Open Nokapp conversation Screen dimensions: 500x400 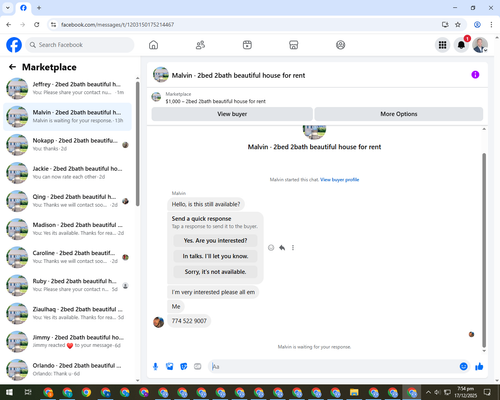click(x=67, y=145)
